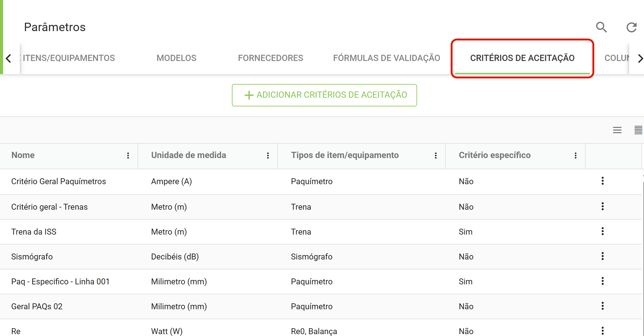The image size is (644, 336).
Task: Open the search magnifier icon
Action: click(601, 27)
